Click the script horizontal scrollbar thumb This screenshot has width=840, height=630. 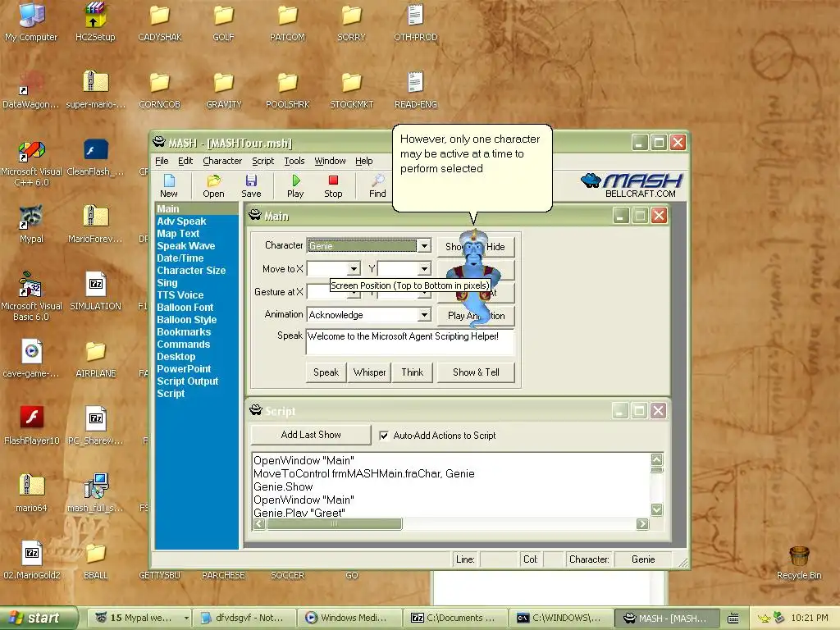[x=335, y=524]
